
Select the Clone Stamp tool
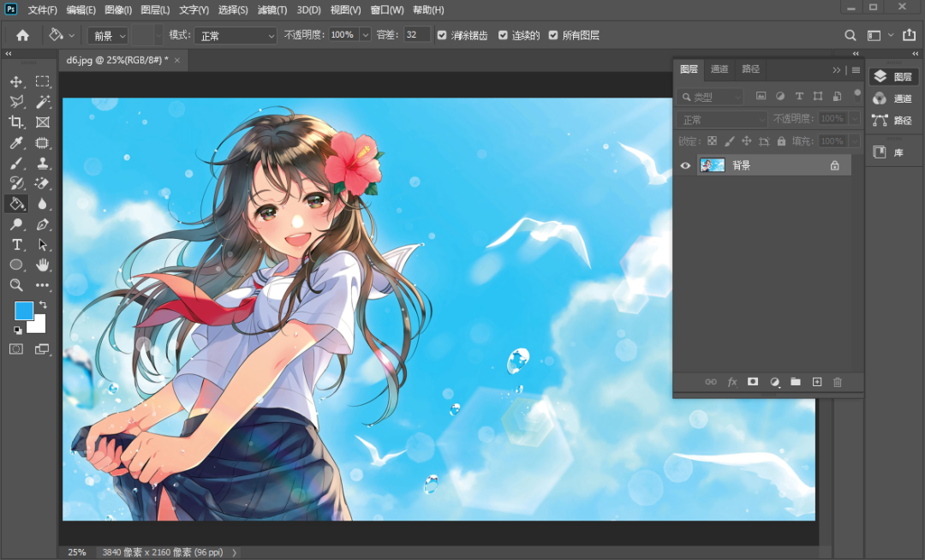click(42, 163)
